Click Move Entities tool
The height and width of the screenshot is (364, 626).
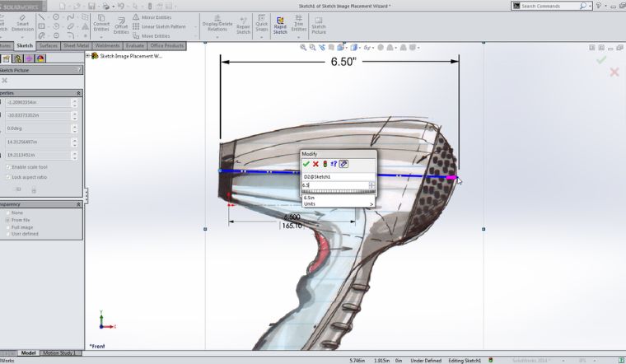click(152, 36)
